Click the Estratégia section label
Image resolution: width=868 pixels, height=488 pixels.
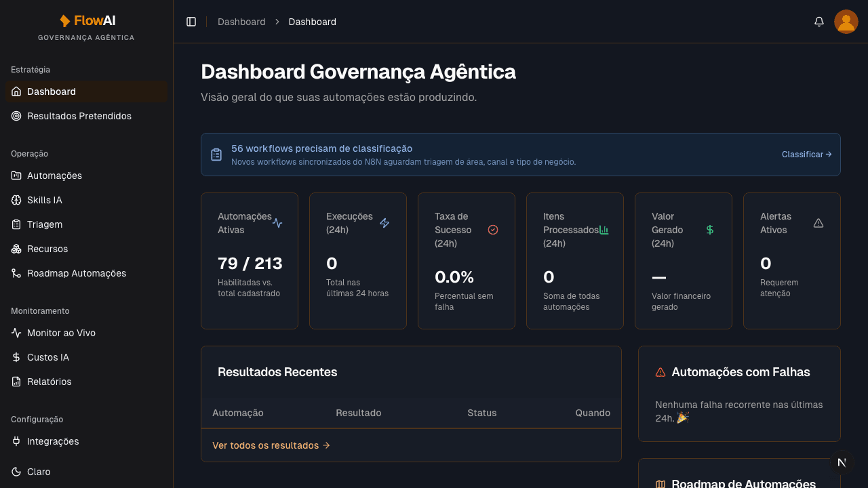point(31,70)
